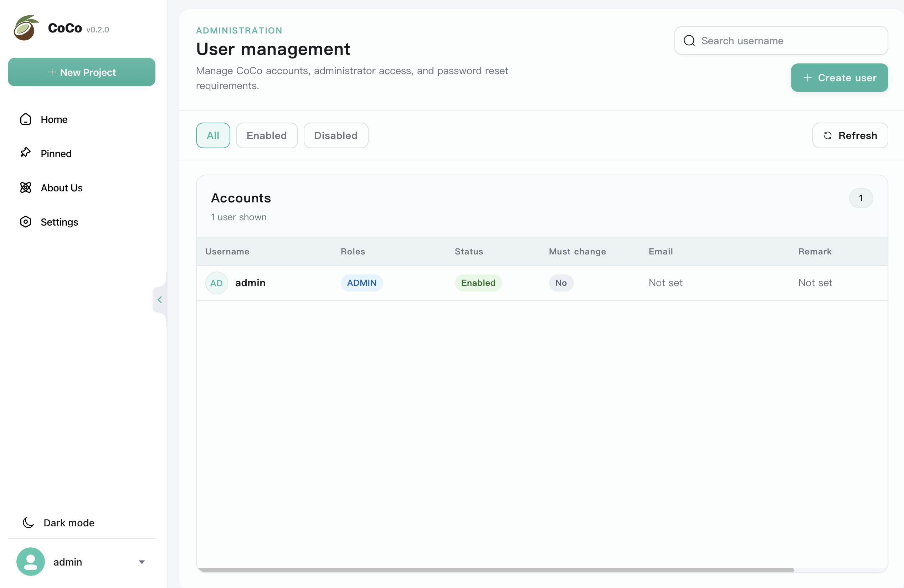904x588 pixels.
Task: Filter accounts by Disabled
Action: click(x=336, y=135)
